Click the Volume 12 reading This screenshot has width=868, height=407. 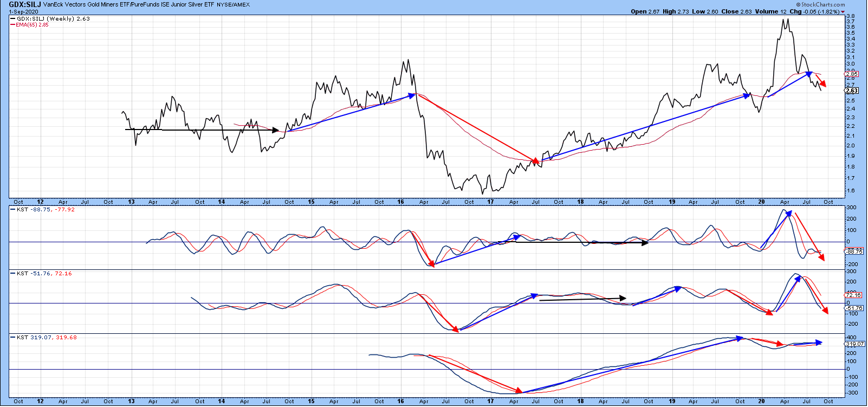(770, 11)
